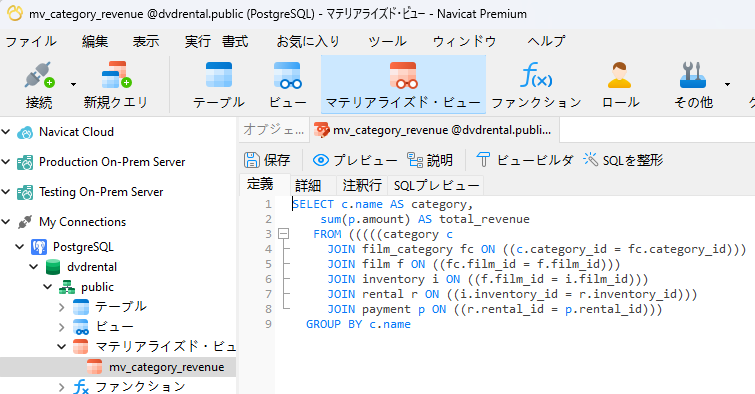Open the 実行 menu
This screenshot has width=755, height=394.
(197, 41)
